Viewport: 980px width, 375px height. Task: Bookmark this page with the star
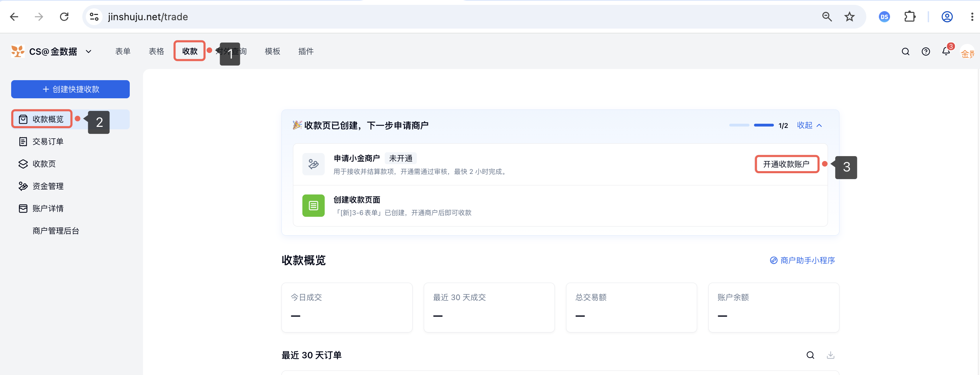click(x=849, y=17)
